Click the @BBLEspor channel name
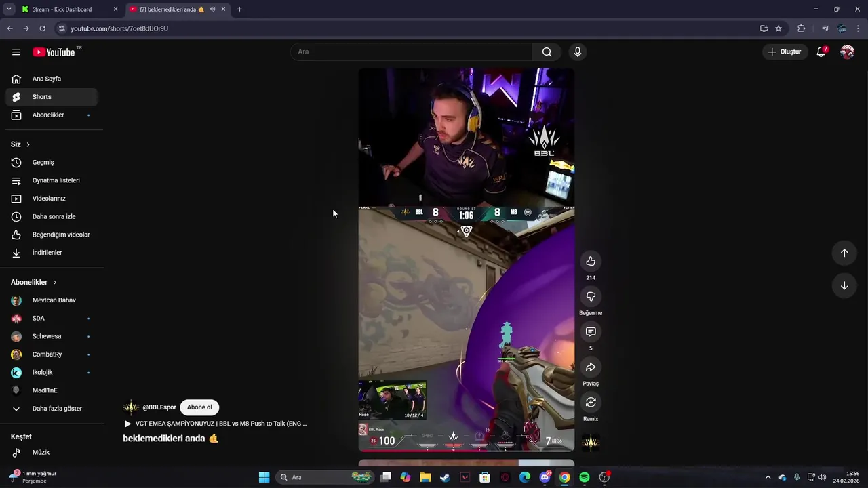868x488 pixels. (159, 407)
